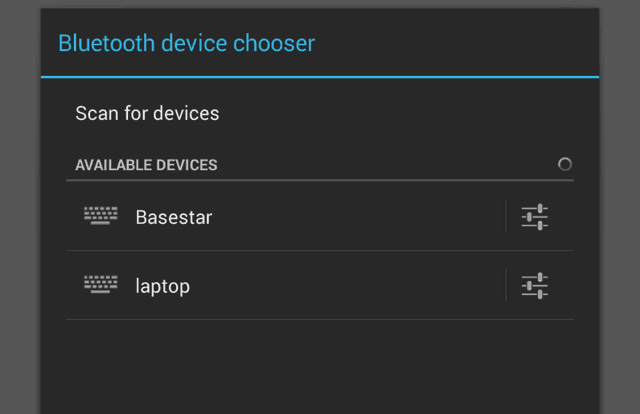Click empty space in the laptop row

click(347, 286)
